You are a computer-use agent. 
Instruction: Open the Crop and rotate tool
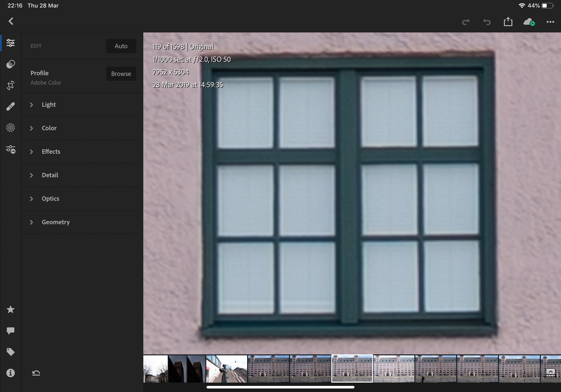point(11,85)
